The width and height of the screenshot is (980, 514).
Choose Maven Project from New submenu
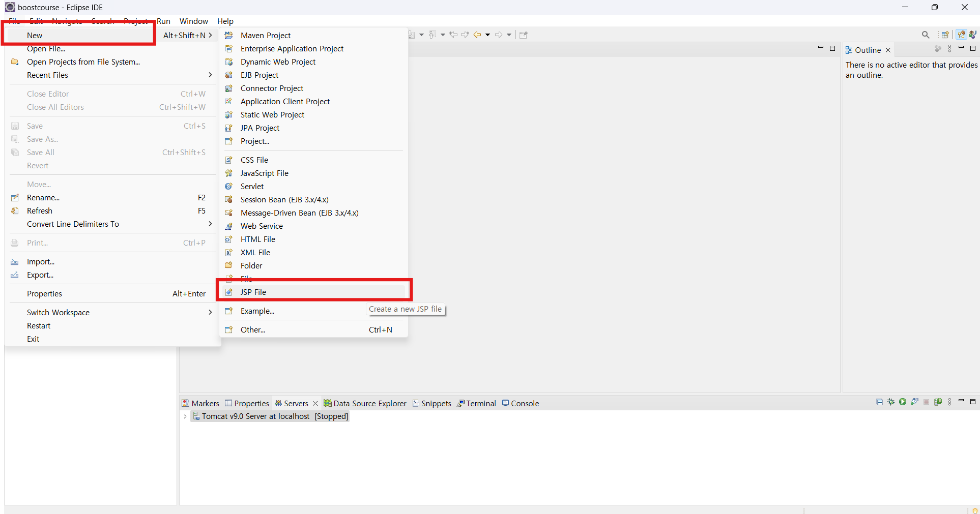click(x=313, y=36)
